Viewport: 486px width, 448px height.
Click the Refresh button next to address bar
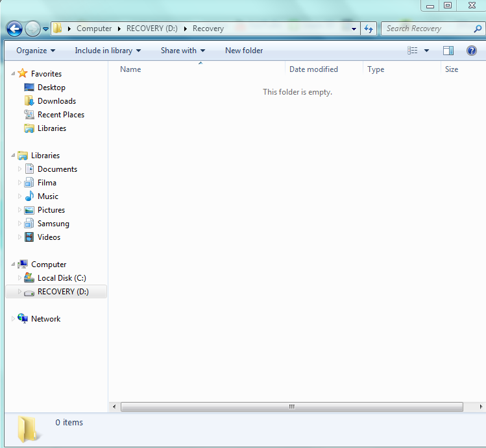coord(369,29)
